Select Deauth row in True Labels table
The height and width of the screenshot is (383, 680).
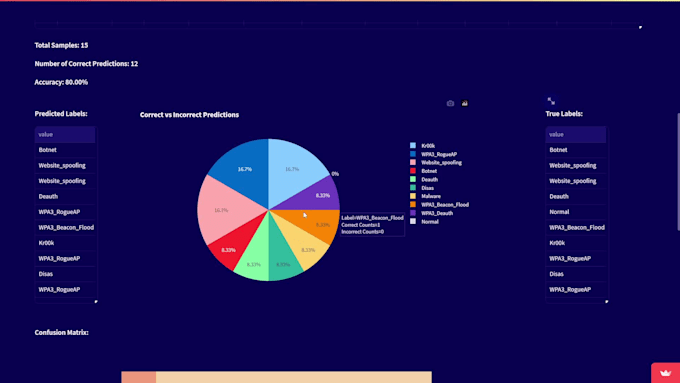[576, 196]
